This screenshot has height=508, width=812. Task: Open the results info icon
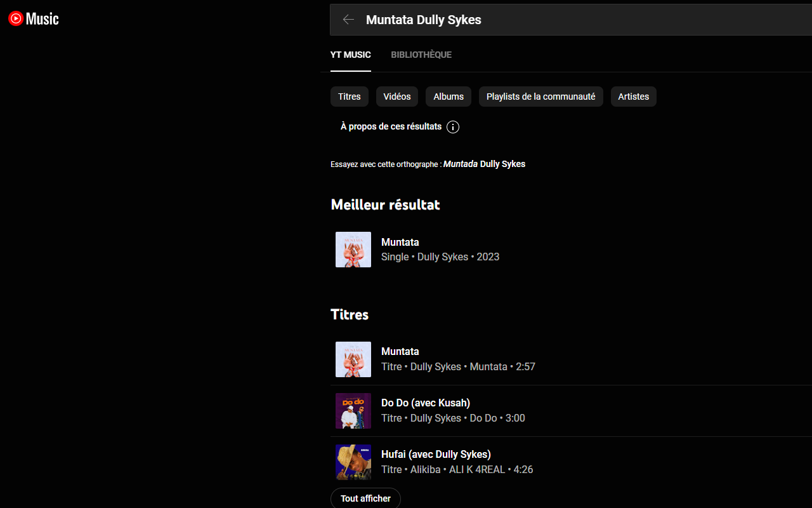(x=453, y=127)
